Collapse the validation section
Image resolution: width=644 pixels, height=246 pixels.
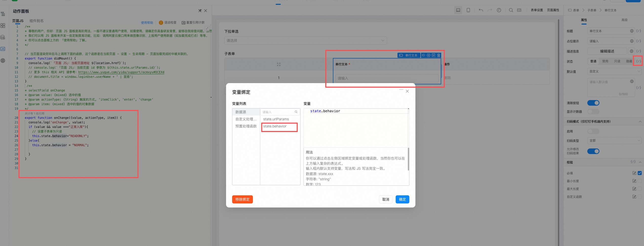click(x=640, y=162)
